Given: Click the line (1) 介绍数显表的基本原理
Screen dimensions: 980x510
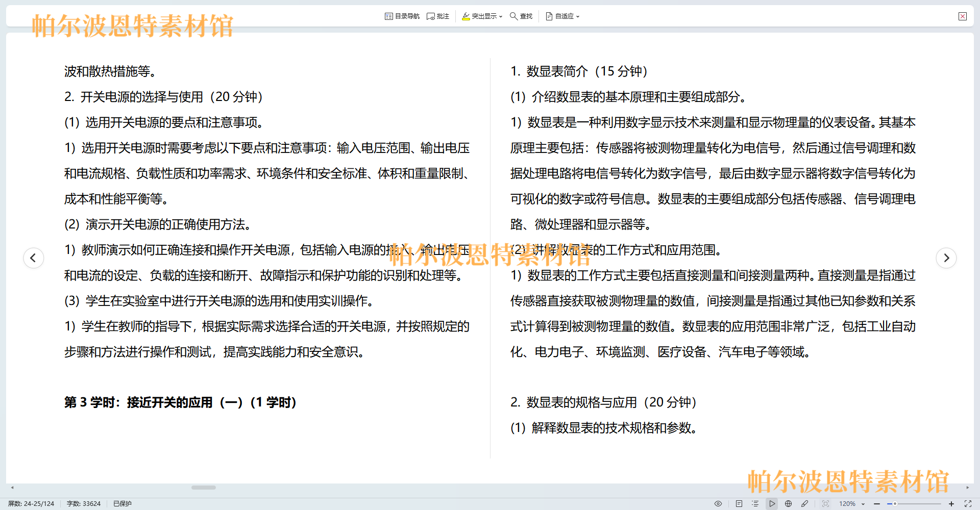Looking at the screenshot, I should [629, 97].
